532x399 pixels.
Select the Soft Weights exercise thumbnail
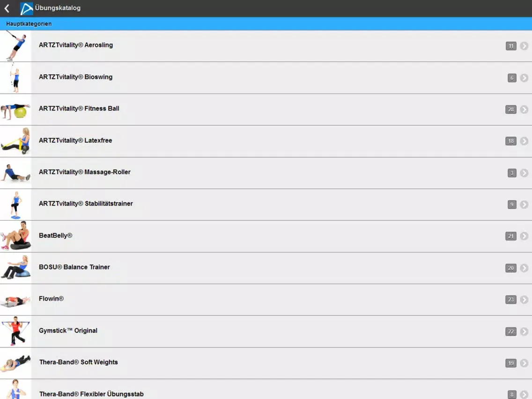point(15,362)
